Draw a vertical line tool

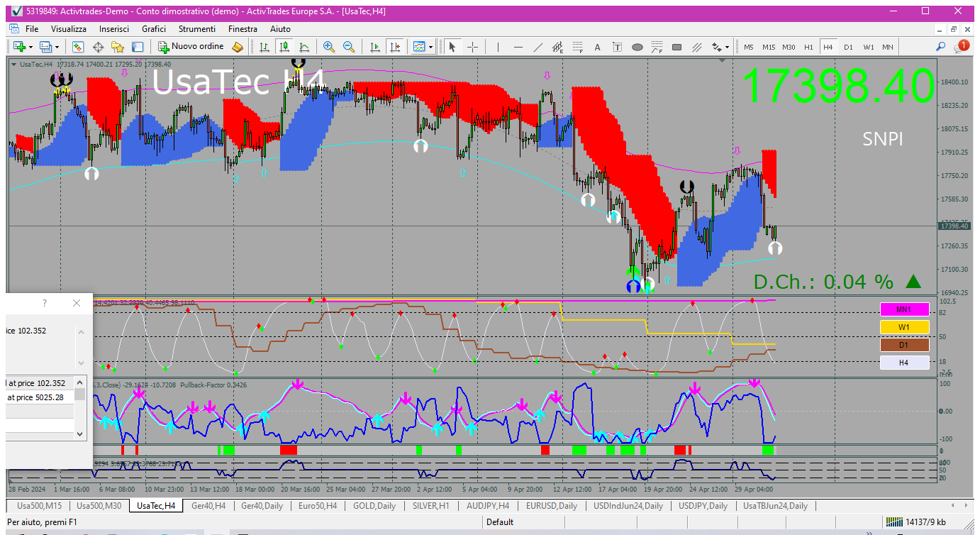coord(498,47)
